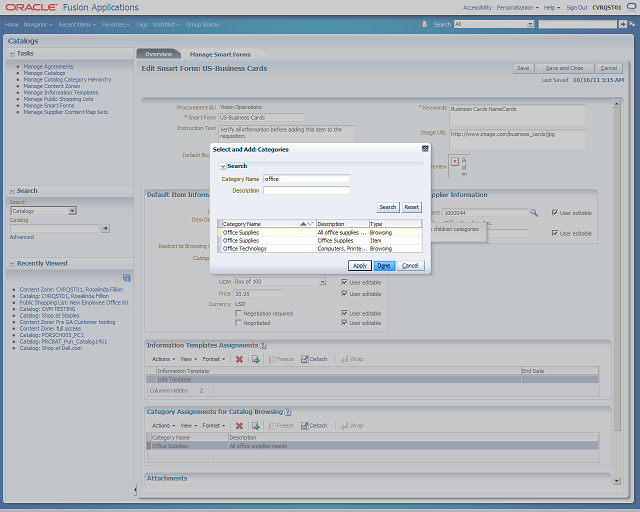The image size is (640, 512).
Task: Click the top search bar go arrow
Action: pos(622,24)
